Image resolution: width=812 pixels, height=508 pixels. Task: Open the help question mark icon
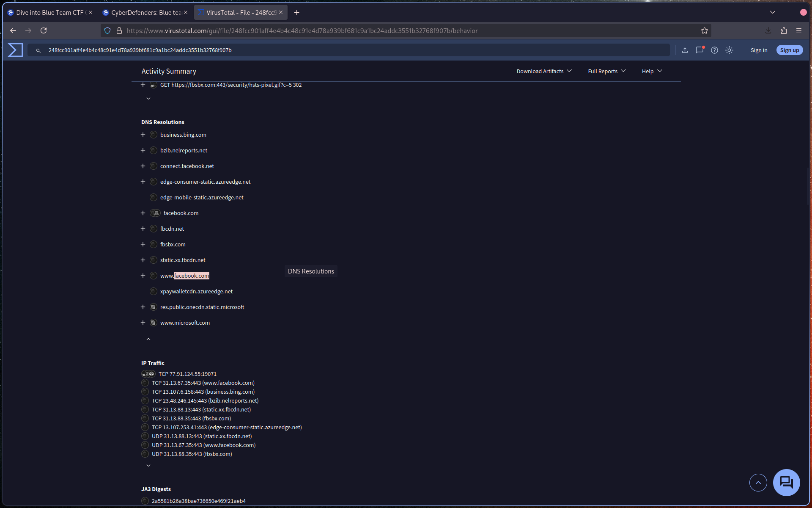coord(714,50)
